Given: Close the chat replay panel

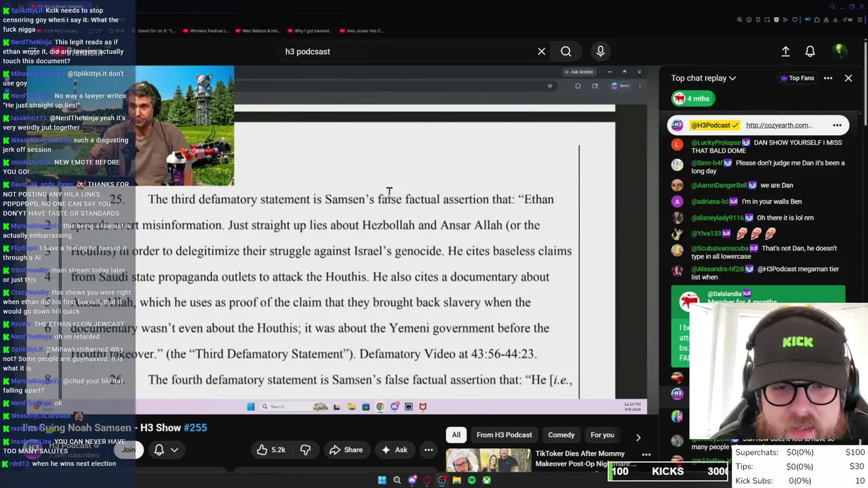Looking at the screenshot, I should (848, 78).
